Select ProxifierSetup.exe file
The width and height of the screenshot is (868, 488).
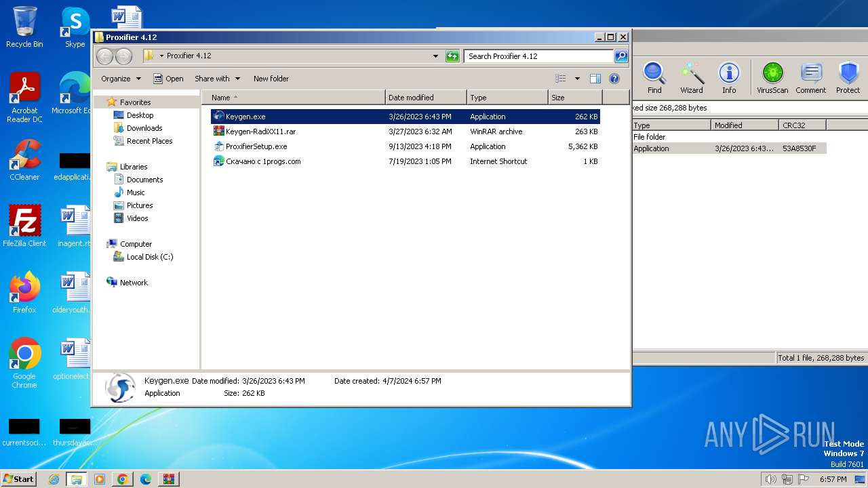405,146
